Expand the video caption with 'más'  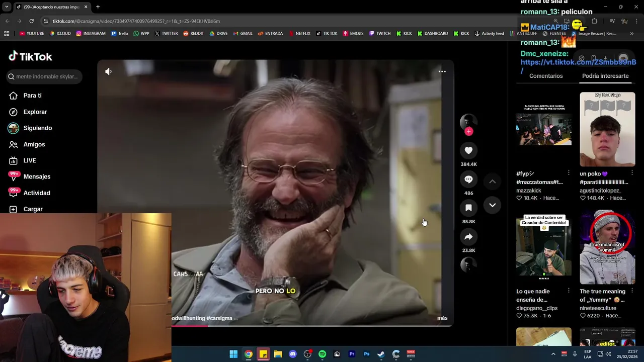(442, 318)
